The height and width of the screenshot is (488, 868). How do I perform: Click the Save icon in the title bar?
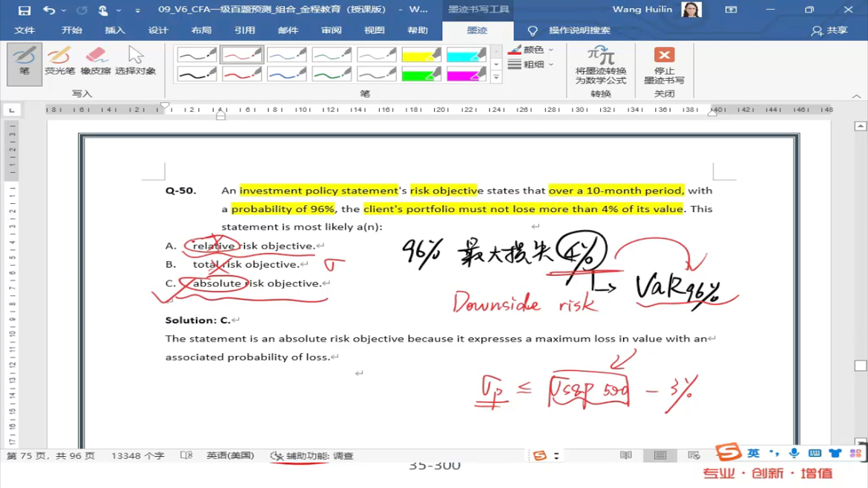point(24,10)
